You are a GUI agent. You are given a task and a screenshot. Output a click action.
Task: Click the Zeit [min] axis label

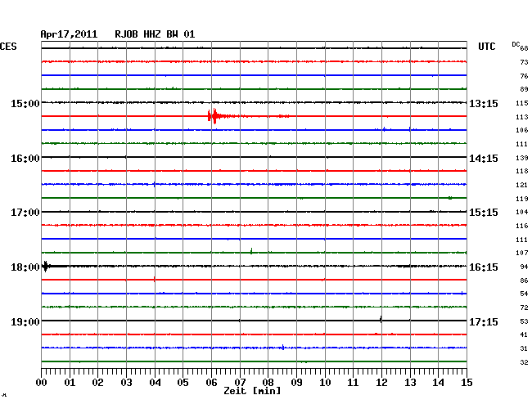pyautogui.click(x=252, y=391)
